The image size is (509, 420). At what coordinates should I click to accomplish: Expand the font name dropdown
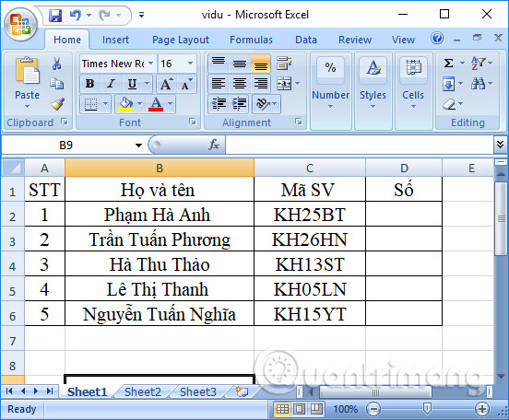[x=151, y=63]
